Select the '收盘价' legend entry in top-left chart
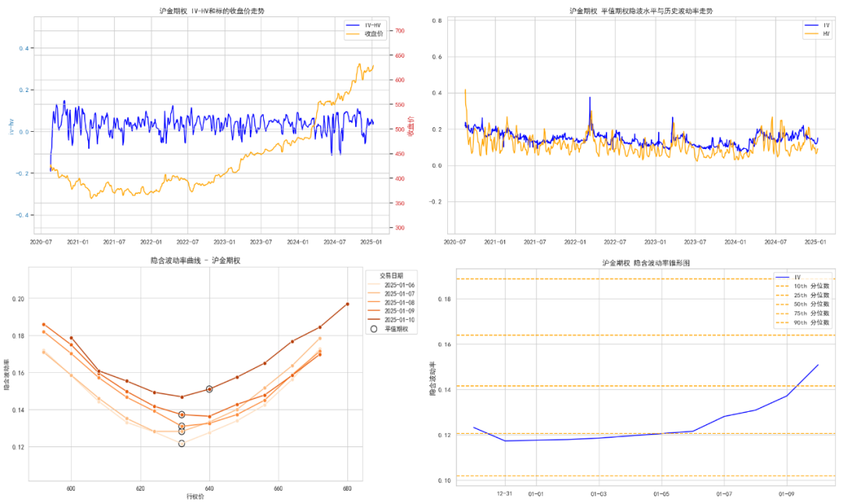The width and height of the screenshot is (843, 504). [x=364, y=34]
